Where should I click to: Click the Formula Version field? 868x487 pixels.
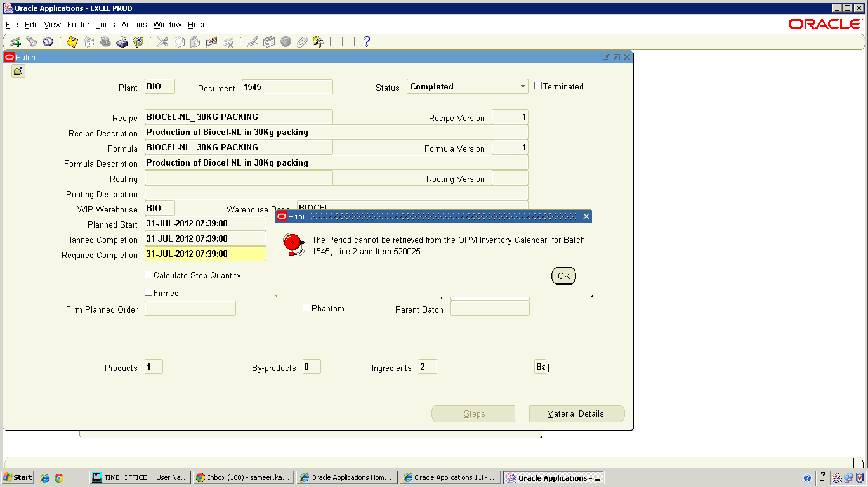tap(510, 148)
